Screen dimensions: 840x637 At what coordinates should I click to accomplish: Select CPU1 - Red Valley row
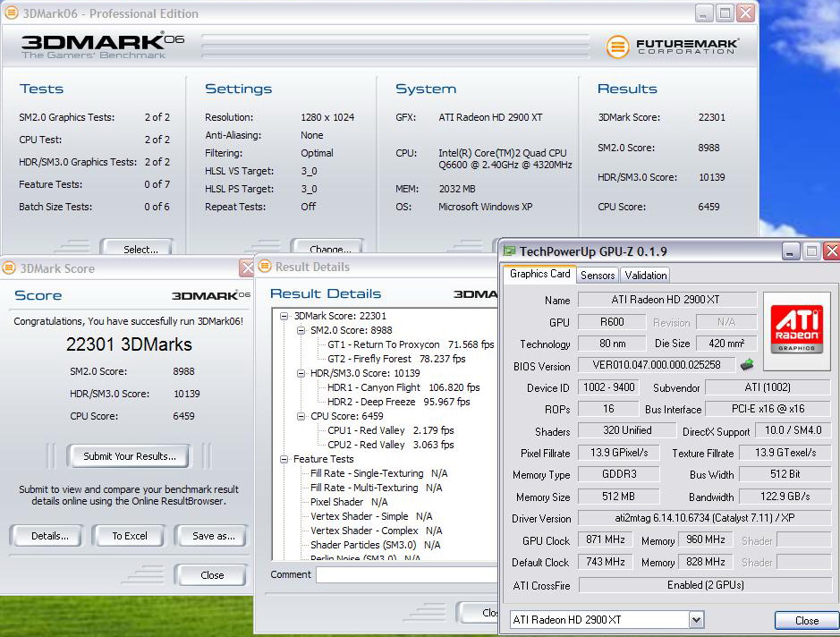(391, 430)
